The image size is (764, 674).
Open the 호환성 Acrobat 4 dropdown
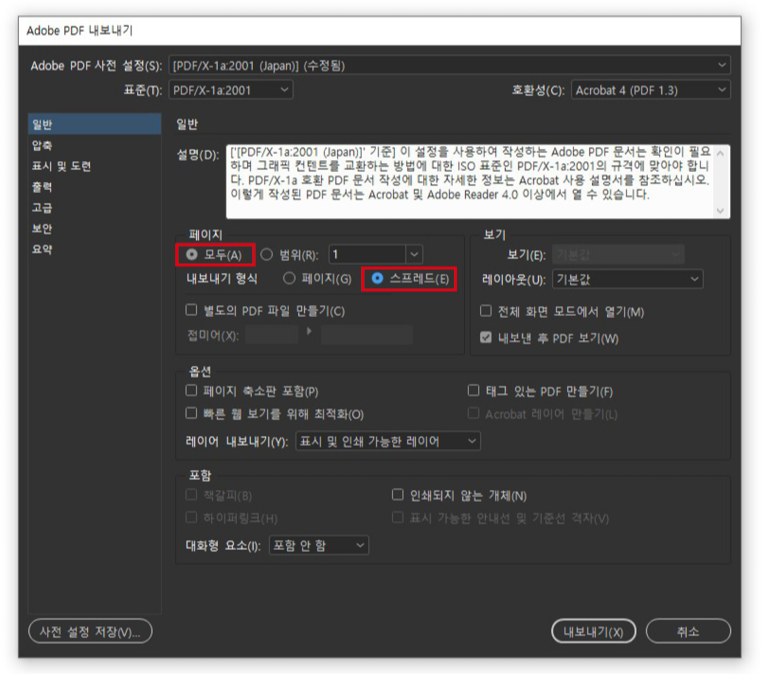click(x=650, y=90)
